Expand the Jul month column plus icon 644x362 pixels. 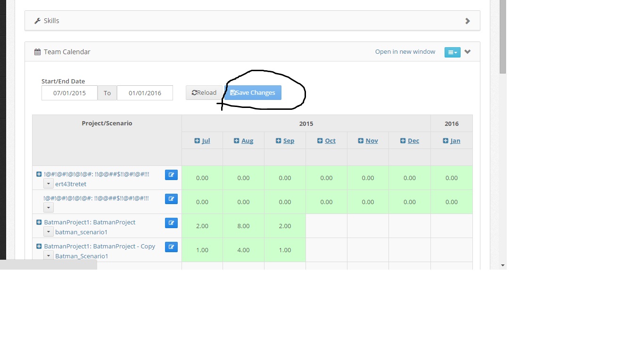[x=197, y=140]
